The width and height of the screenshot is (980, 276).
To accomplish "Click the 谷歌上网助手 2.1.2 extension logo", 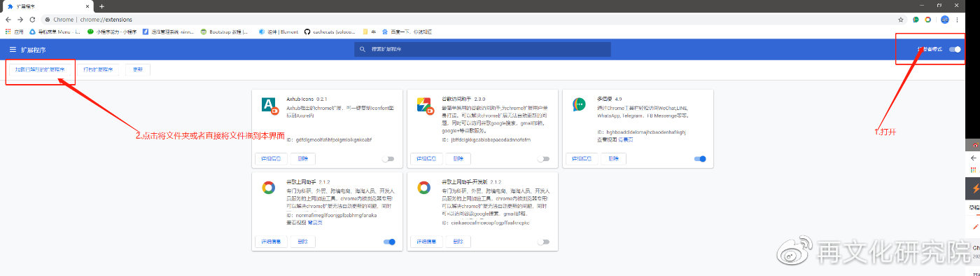I will [x=268, y=188].
